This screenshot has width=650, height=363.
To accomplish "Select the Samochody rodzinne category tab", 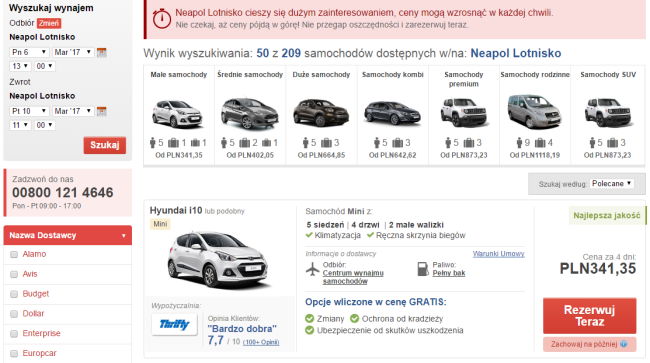I will click(535, 115).
